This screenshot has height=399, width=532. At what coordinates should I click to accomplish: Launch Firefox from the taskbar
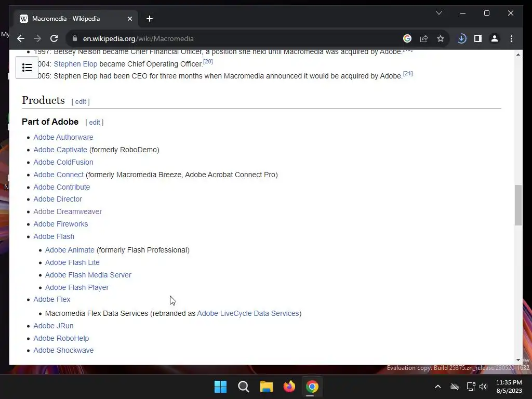click(x=289, y=387)
